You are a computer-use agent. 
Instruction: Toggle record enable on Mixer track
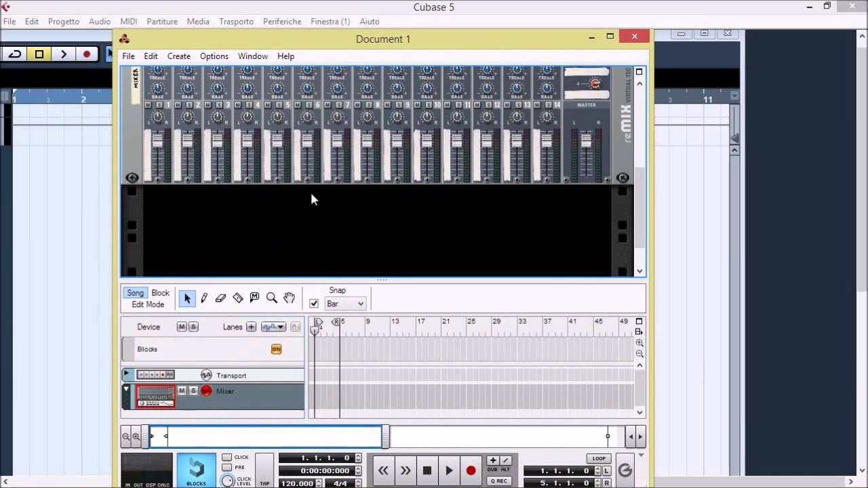206,391
